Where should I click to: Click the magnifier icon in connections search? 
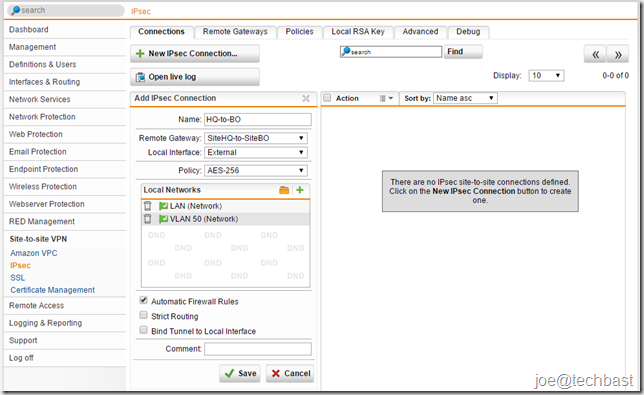coord(346,51)
